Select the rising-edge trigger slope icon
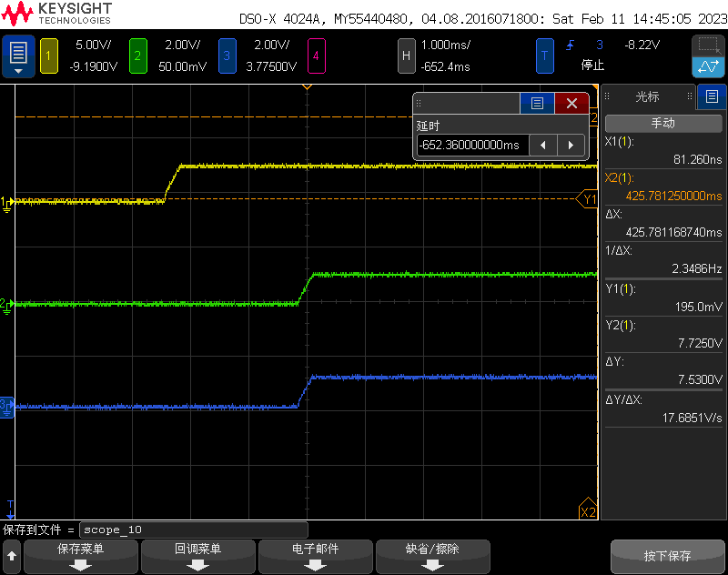 pyautogui.click(x=569, y=44)
